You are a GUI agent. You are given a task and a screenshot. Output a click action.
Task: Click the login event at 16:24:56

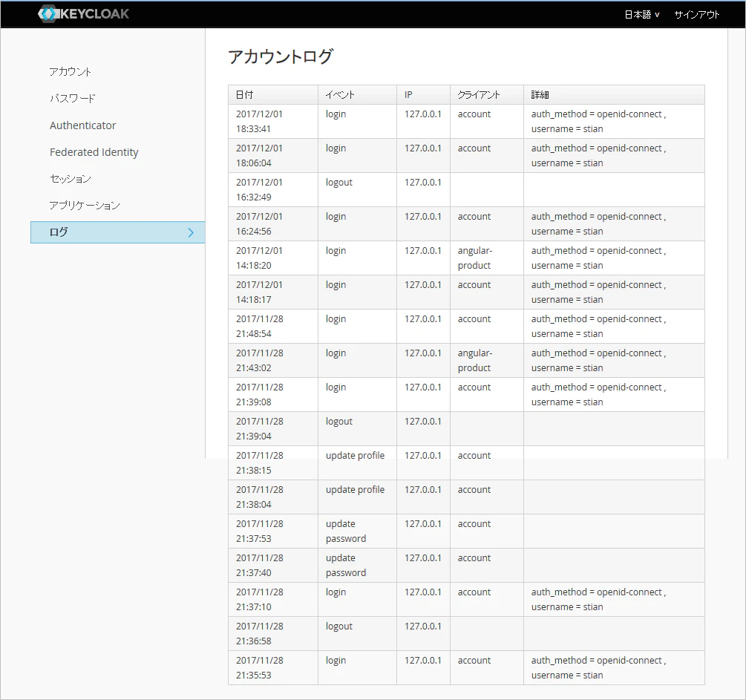pos(336,217)
